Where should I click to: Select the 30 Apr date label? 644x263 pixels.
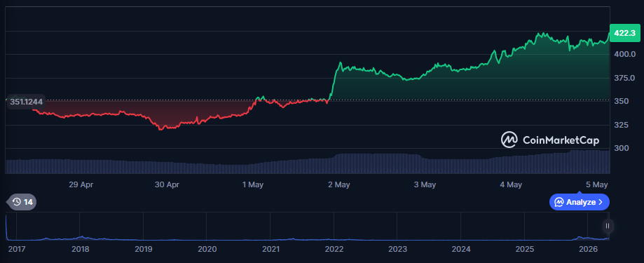point(167,184)
